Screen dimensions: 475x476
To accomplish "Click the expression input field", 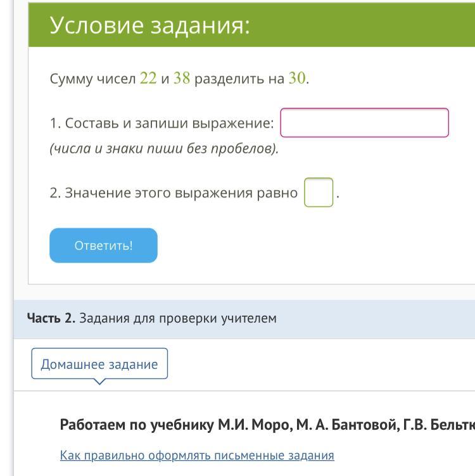I will point(364,123).
